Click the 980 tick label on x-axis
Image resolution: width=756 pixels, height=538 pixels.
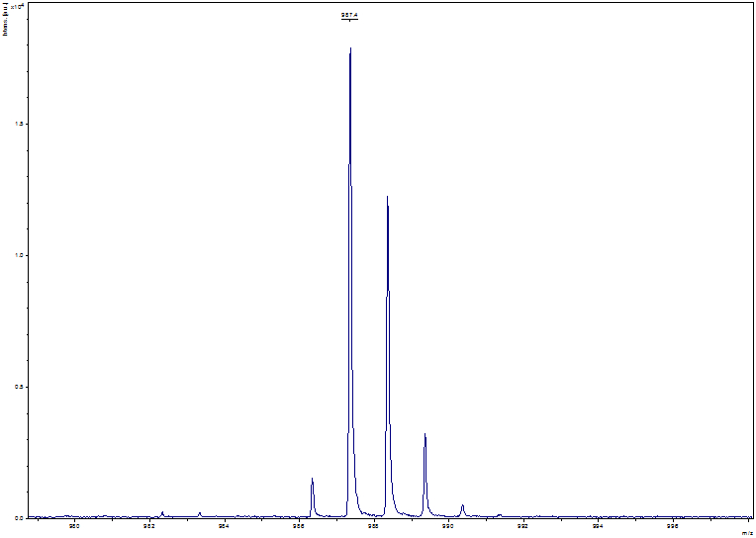point(73,527)
